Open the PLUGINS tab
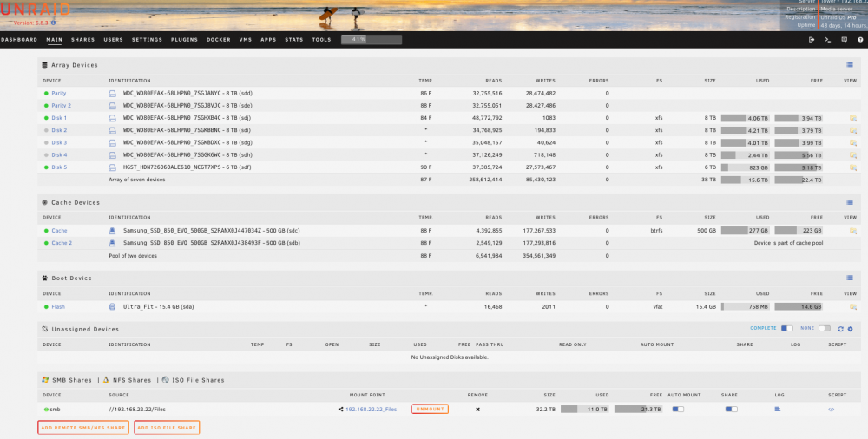This screenshot has height=439, width=868. [x=184, y=40]
